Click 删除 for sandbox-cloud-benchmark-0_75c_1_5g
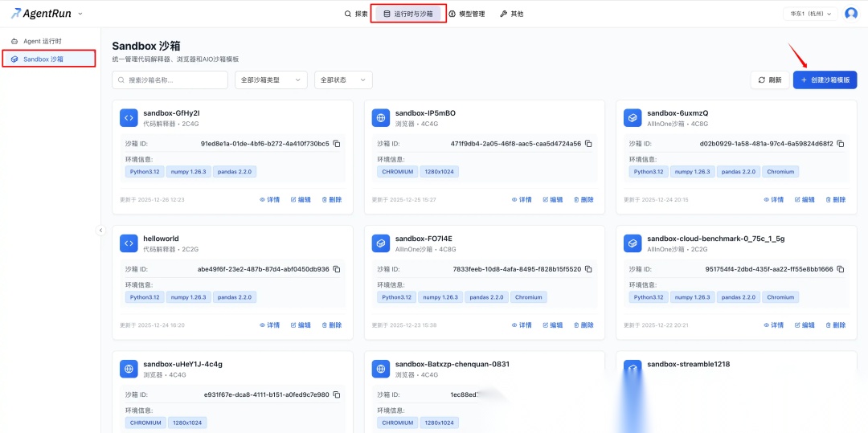868x433 pixels. pyautogui.click(x=835, y=325)
